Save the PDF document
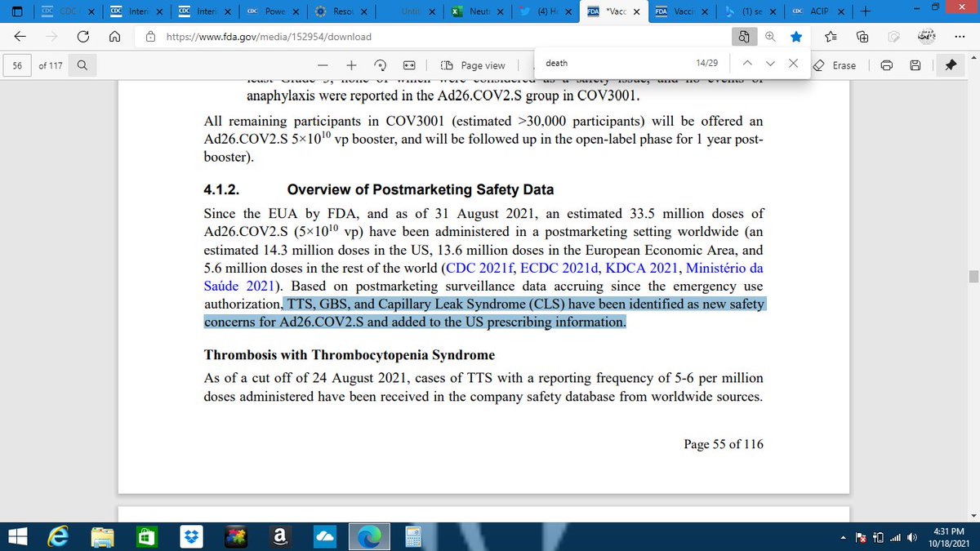This screenshot has height=551, width=980. click(915, 65)
